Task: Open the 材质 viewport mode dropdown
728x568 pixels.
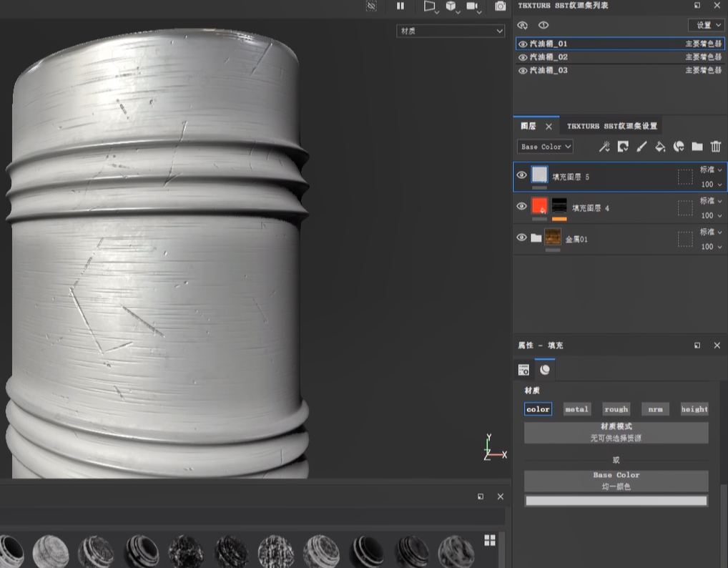Action: tap(451, 31)
